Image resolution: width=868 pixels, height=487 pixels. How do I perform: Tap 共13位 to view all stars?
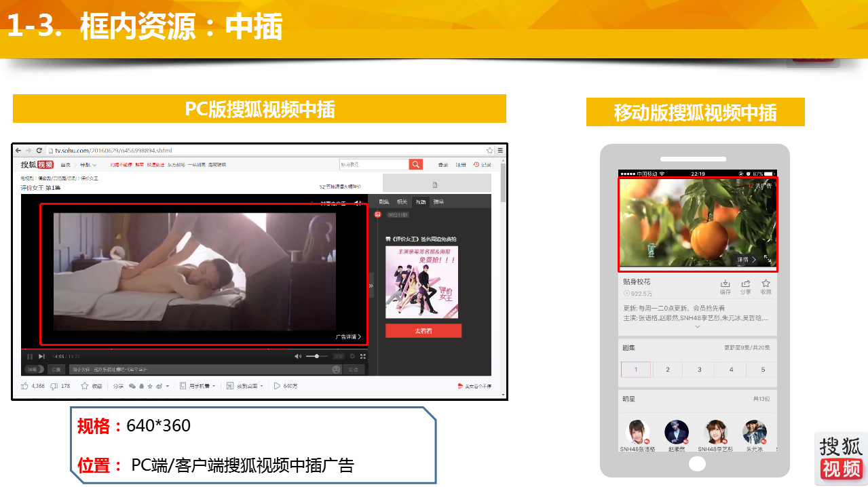[762, 399]
